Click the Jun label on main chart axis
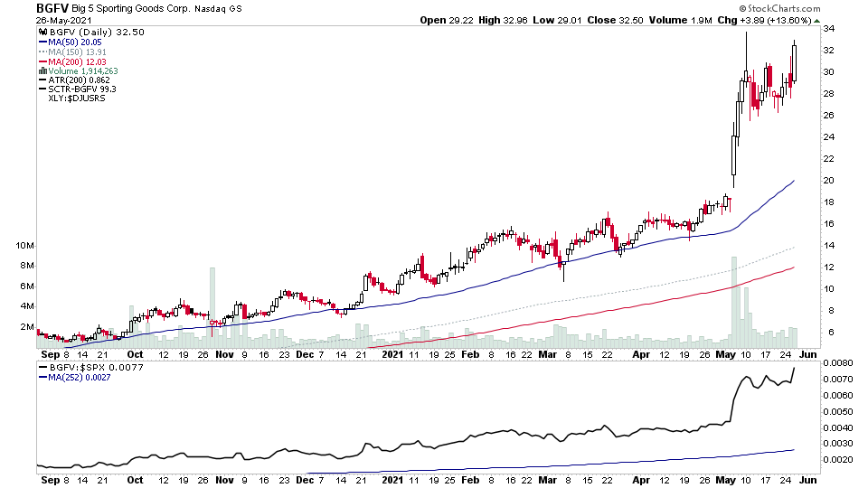 point(808,354)
